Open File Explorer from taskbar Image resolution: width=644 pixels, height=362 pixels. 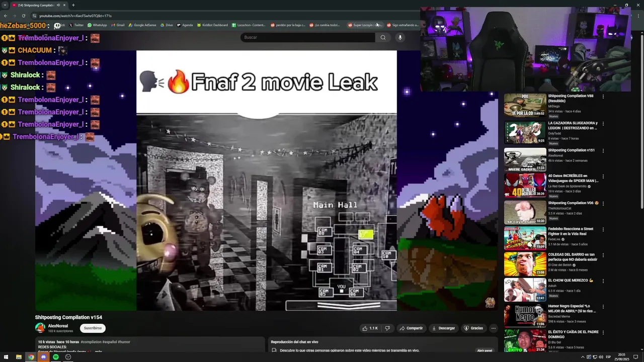pyautogui.click(x=19, y=357)
